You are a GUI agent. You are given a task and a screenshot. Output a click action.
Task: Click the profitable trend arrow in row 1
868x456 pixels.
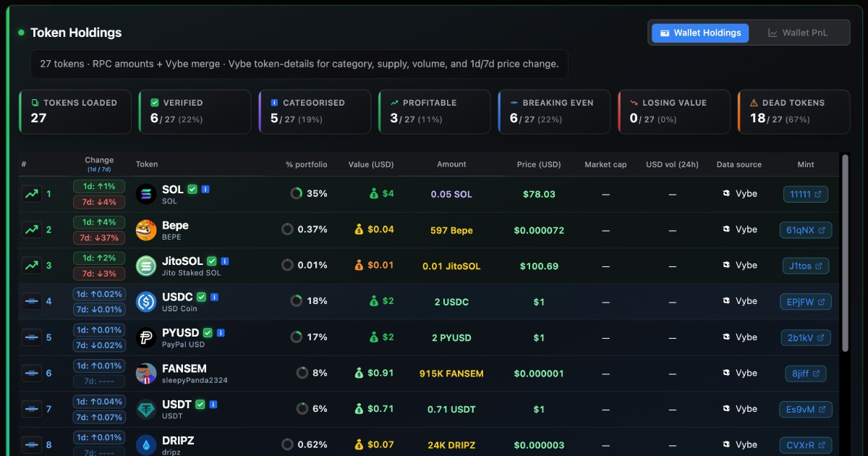[x=31, y=194]
